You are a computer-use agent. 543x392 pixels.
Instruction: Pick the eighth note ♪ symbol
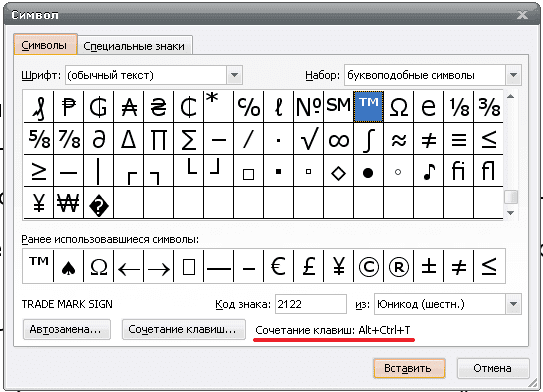428,170
